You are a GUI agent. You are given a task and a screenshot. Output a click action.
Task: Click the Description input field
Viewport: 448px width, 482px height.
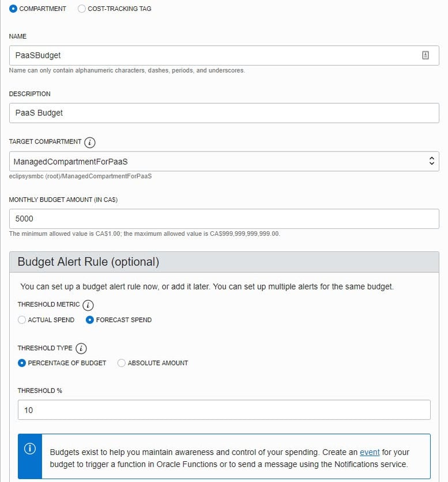point(224,113)
